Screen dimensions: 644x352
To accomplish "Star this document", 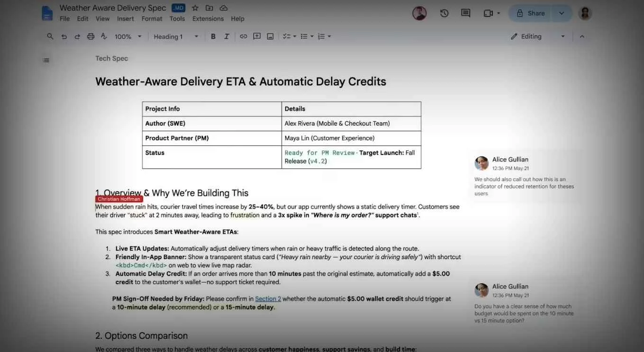I will coord(195,8).
